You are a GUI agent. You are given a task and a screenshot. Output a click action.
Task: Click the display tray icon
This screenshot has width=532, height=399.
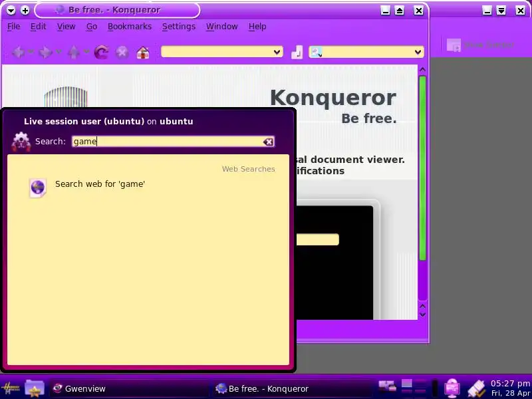(x=452, y=388)
